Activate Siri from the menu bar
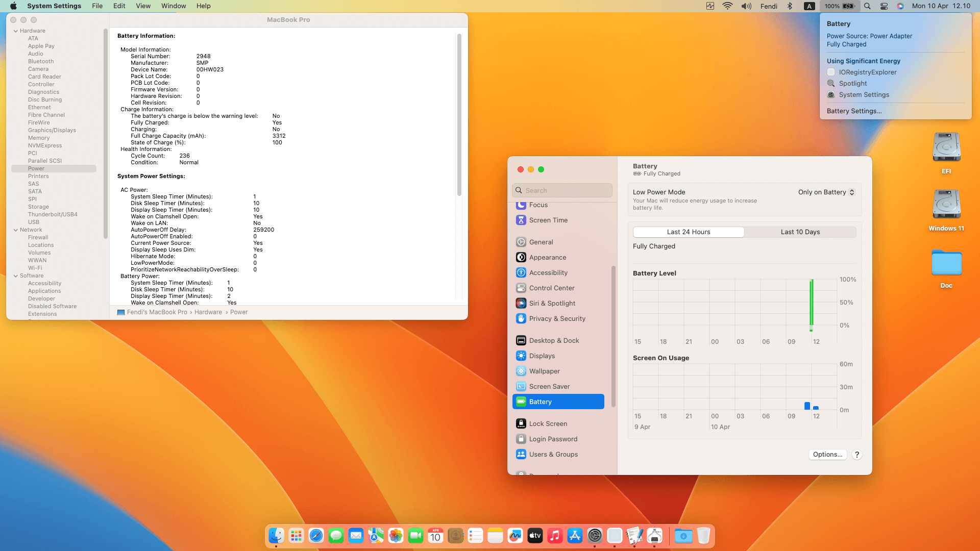The height and width of the screenshot is (551, 980). point(900,6)
